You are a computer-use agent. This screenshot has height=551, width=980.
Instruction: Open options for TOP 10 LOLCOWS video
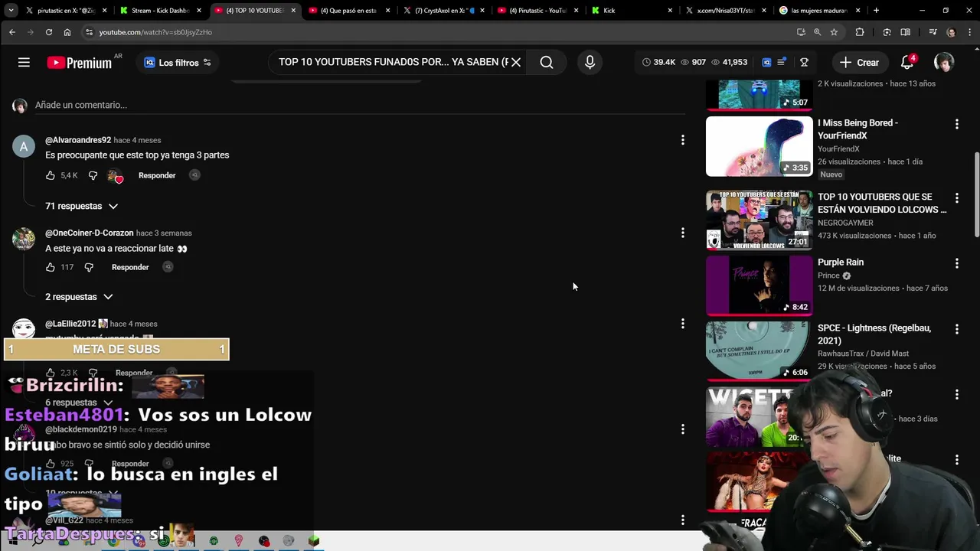(x=957, y=197)
